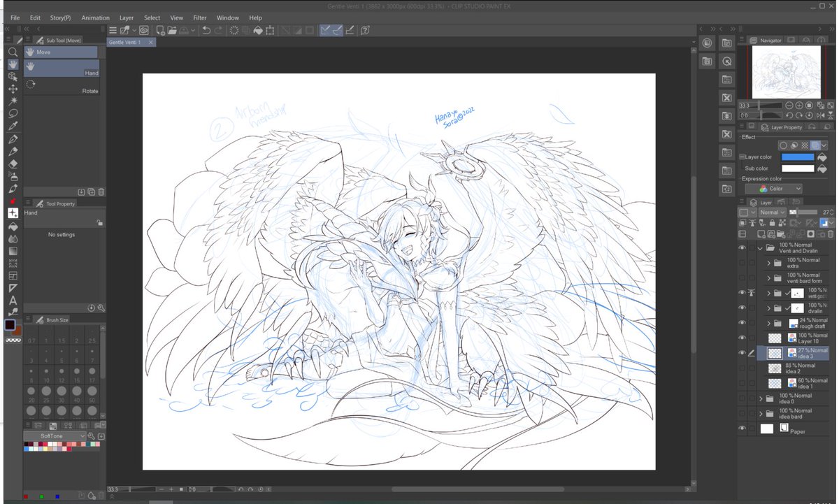The image size is (839, 504).
Task: Select the Pencil tool
Action: click(13, 152)
